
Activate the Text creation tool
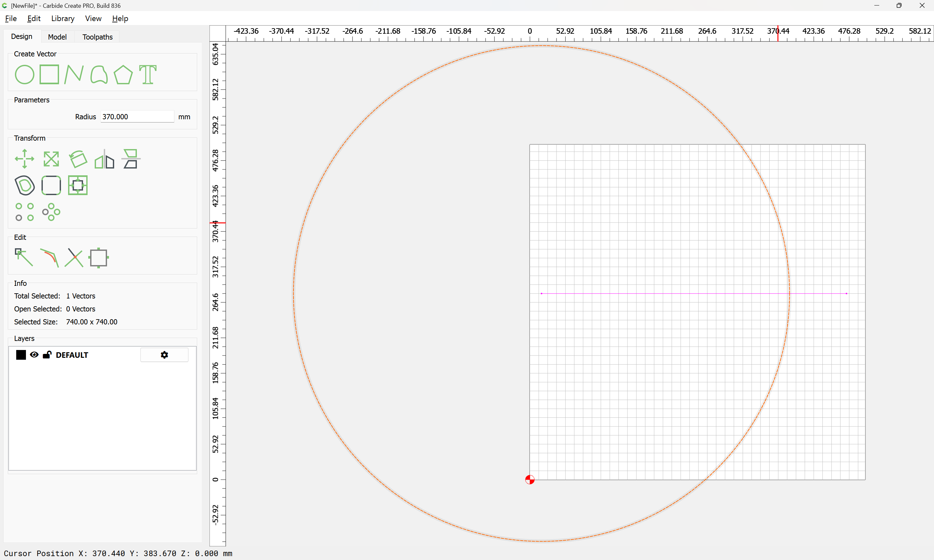coord(148,74)
